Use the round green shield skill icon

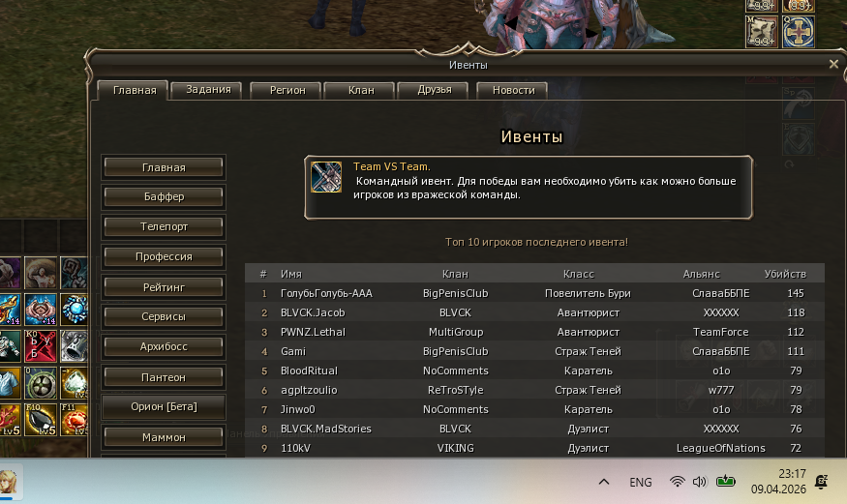41,382
